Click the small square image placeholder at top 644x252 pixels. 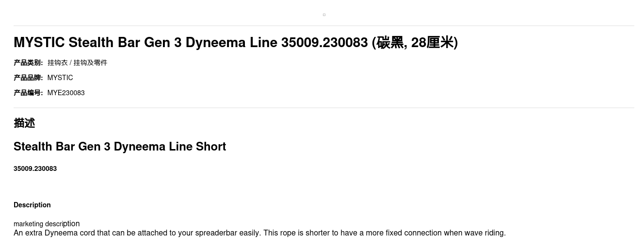(324, 15)
